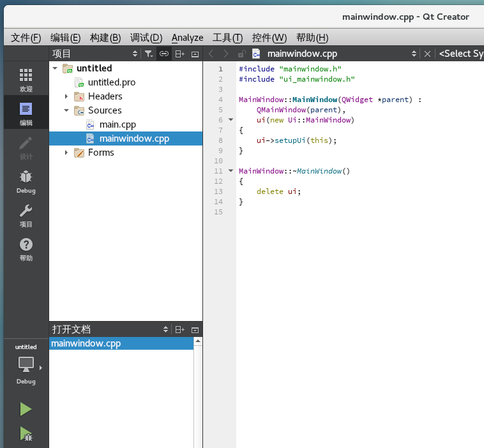Toggle synchronize with editor link icon
This screenshot has width=484, height=448.
pos(164,54)
